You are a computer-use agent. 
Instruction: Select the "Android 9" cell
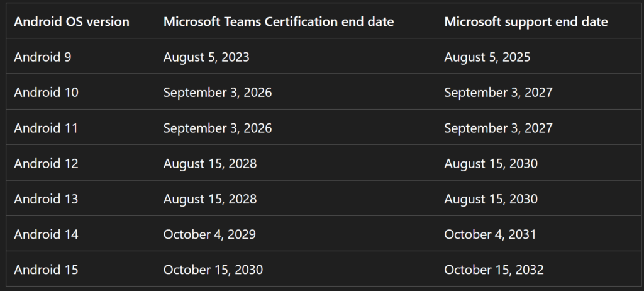(x=43, y=57)
